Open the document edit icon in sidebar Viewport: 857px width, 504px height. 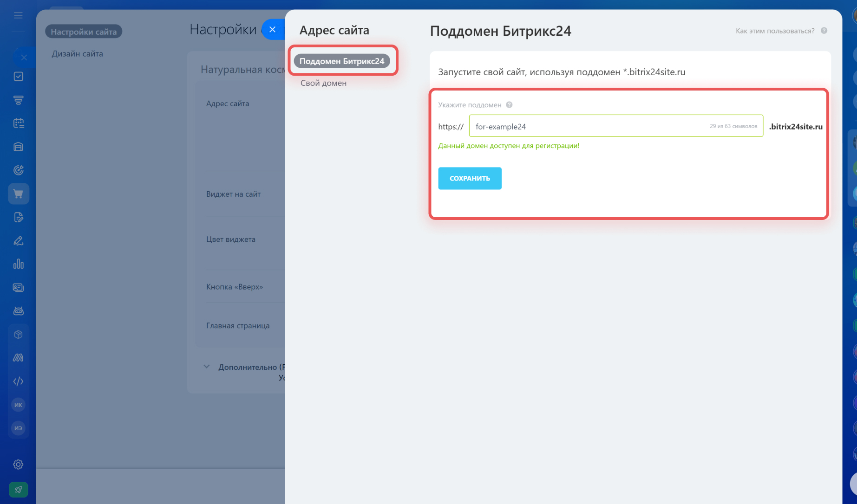[x=19, y=217]
